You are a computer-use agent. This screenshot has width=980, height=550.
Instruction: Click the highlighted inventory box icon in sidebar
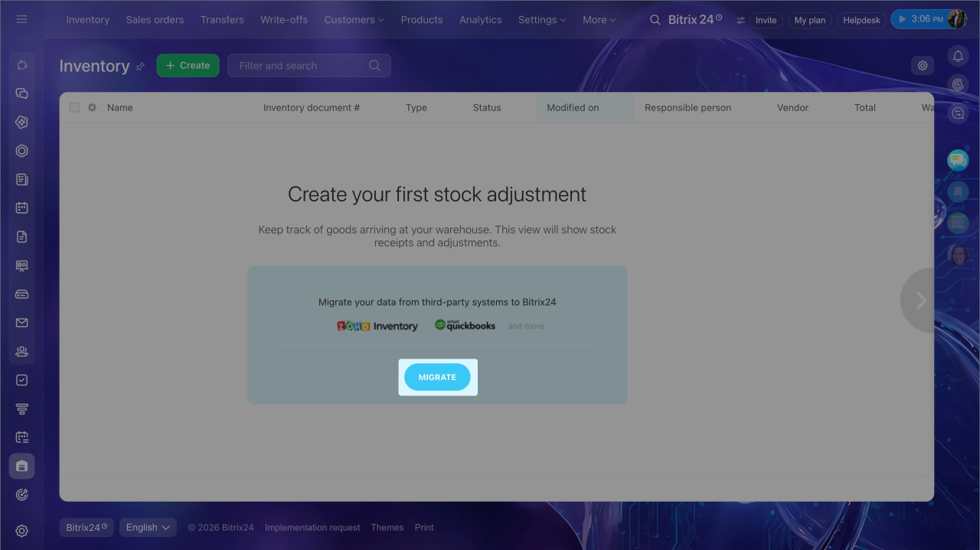click(x=21, y=466)
